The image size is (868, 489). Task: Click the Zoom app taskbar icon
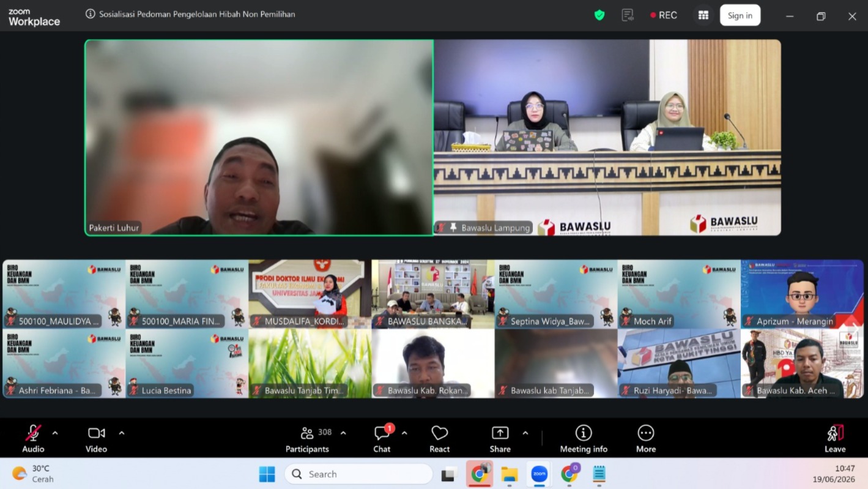tap(539, 474)
